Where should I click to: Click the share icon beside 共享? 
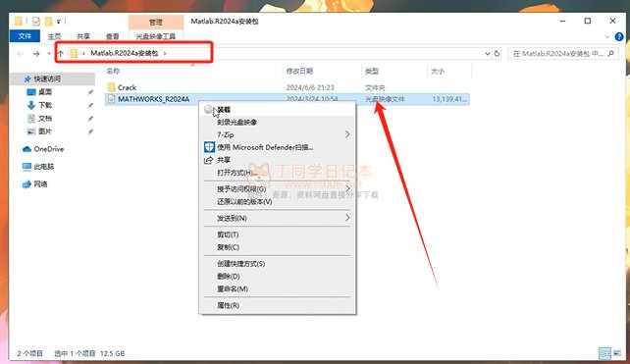208,160
